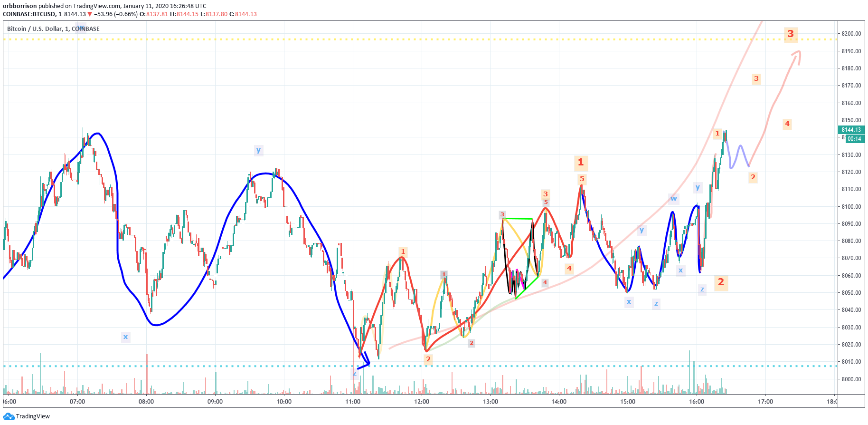This screenshot has width=868, height=425.
Task: Click the 14:00 time axis label
Action: coord(559,402)
